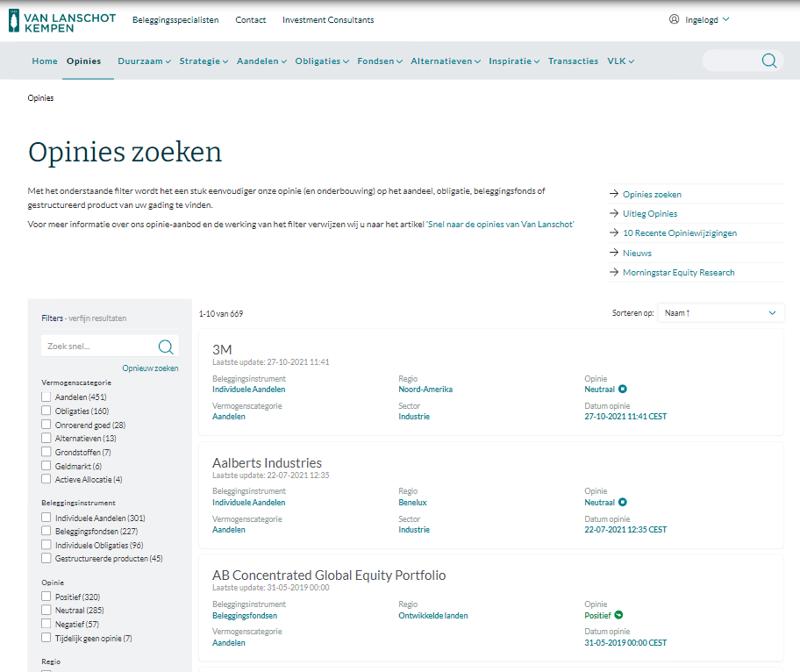Select the Positief (320) opinion filter
This screenshot has height=672, width=800.
tap(46, 596)
